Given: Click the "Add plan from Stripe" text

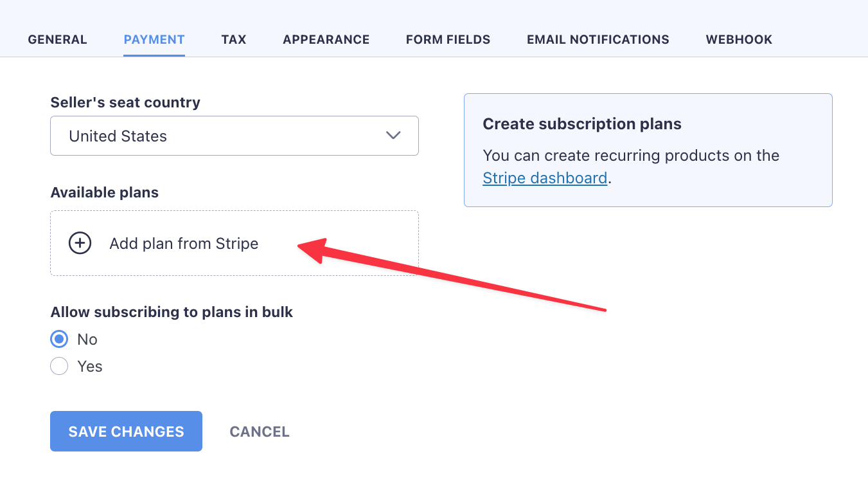Looking at the screenshot, I should tap(184, 244).
